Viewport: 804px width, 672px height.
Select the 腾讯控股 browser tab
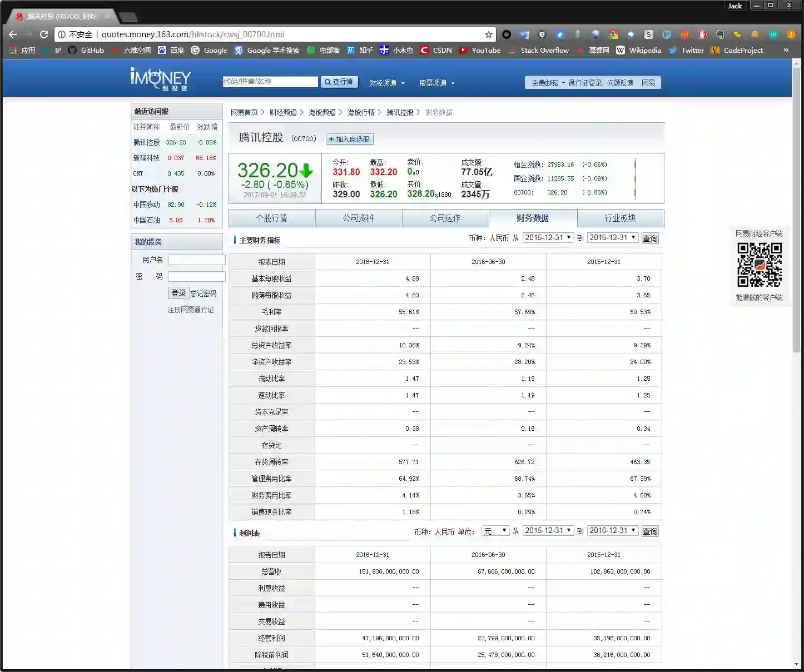pyautogui.click(x=60, y=17)
